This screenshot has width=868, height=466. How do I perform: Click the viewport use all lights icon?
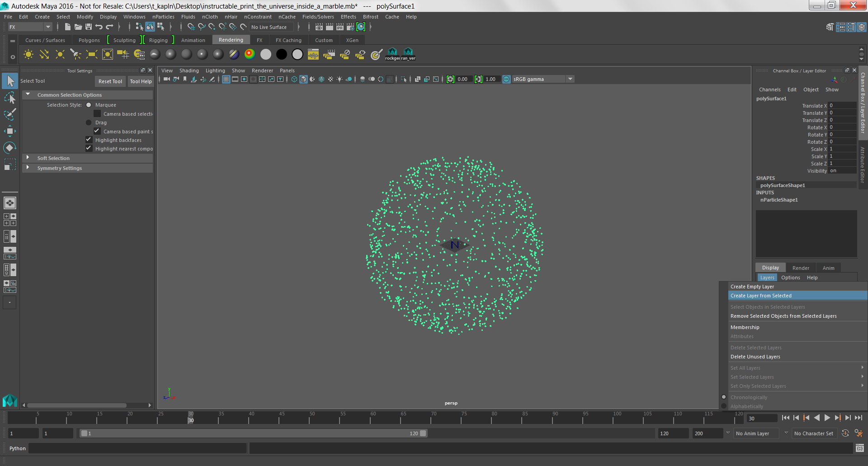(x=340, y=79)
